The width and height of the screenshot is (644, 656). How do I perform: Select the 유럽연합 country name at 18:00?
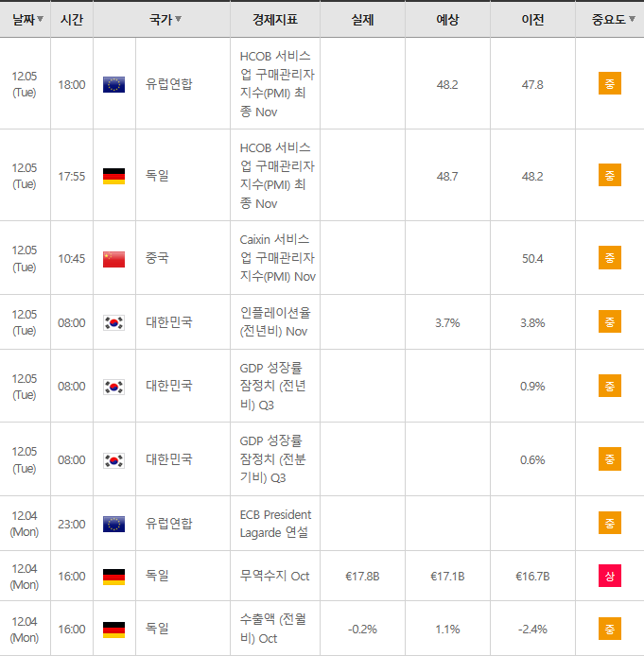[x=168, y=84]
